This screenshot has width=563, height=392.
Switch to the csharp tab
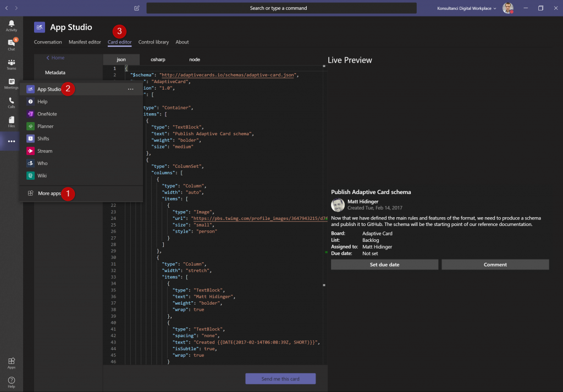pos(158,59)
